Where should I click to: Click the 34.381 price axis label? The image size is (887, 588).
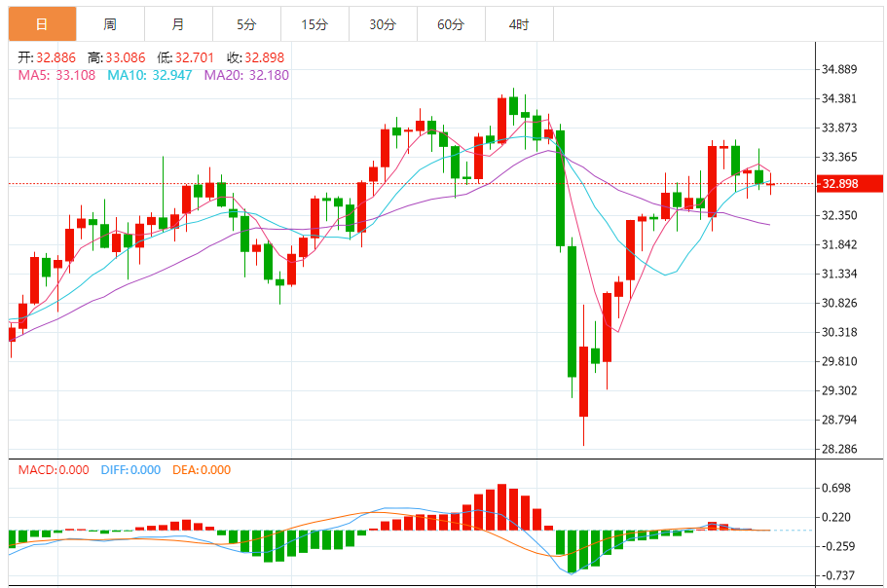839,98
